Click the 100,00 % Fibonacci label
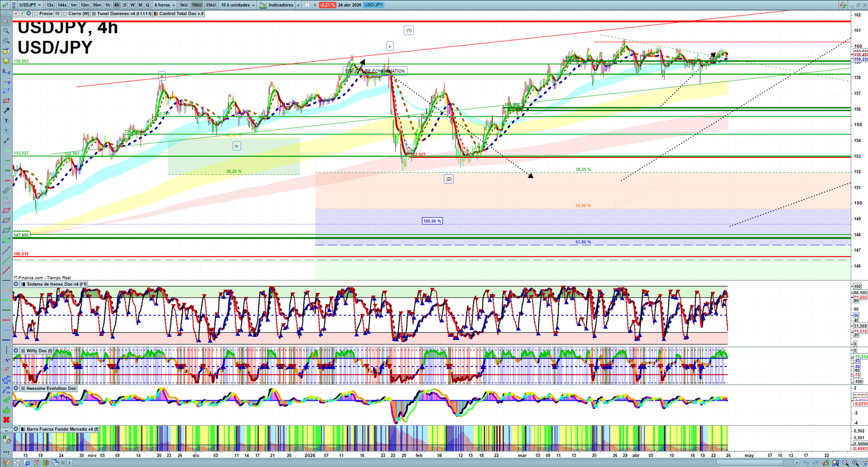 432,221
